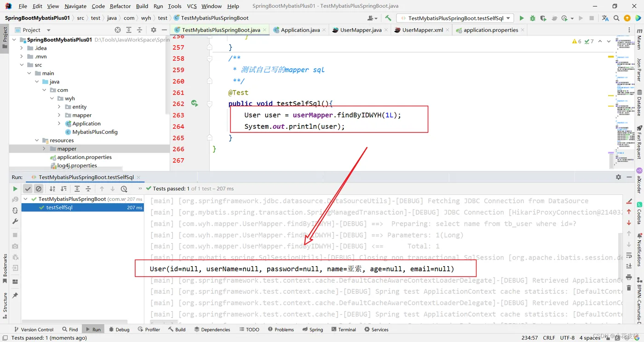Open test history clock icon

124,189
